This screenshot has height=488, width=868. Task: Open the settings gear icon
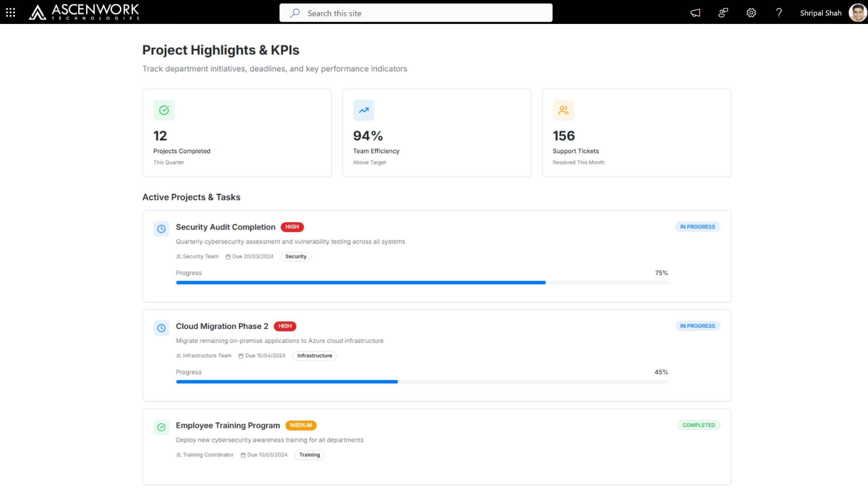pyautogui.click(x=751, y=13)
